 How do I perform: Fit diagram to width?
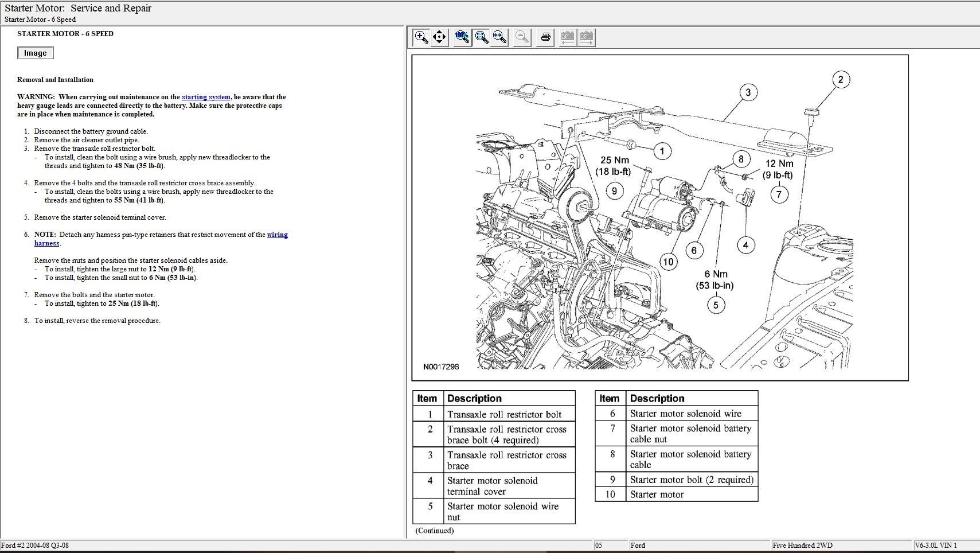(500, 37)
